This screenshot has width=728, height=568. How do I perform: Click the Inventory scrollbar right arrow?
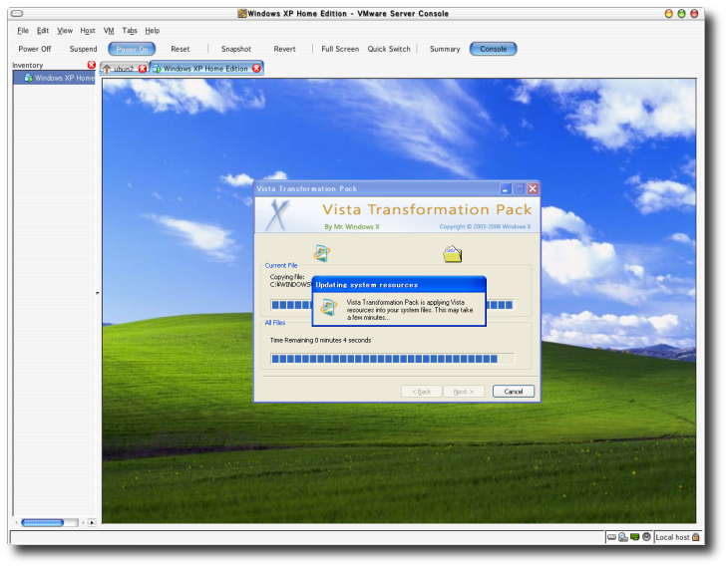[92, 522]
